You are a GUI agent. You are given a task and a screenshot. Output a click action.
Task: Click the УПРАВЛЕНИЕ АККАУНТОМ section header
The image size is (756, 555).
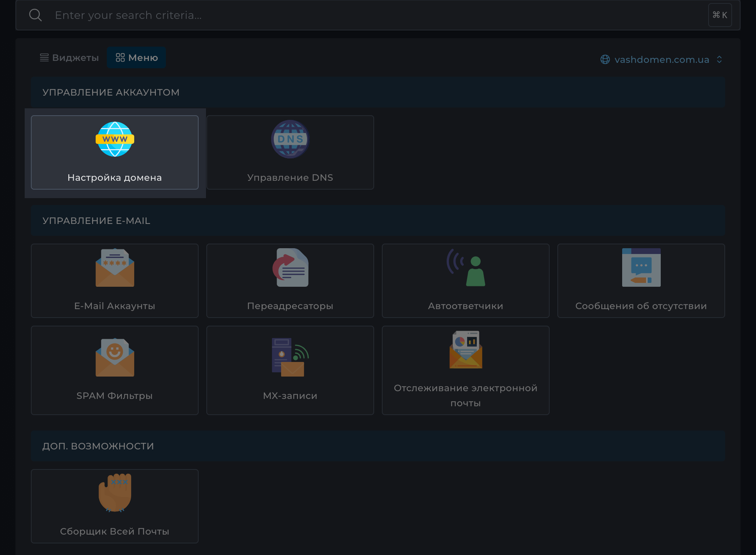[378, 92]
